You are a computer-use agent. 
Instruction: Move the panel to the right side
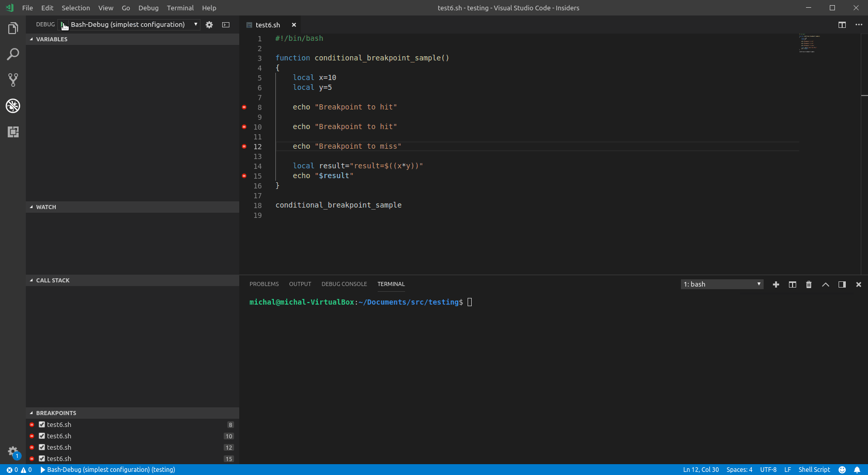coord(842,284)
